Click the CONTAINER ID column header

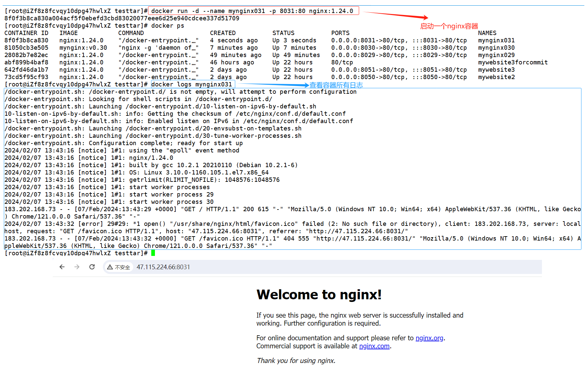[x=26, y=33]
